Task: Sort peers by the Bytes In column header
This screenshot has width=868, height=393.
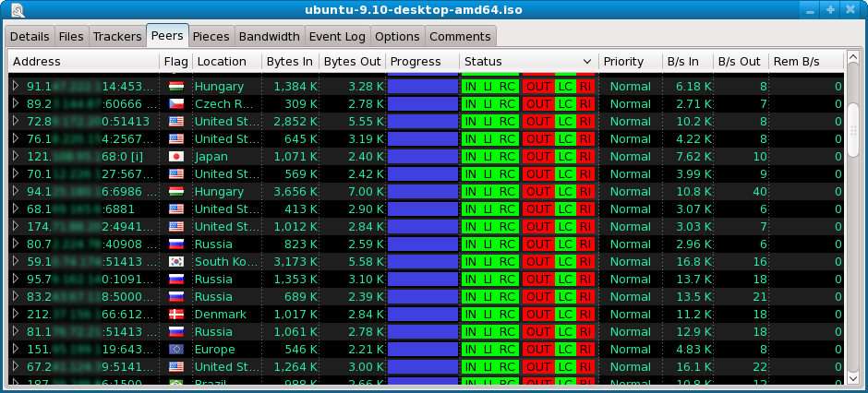Action: (x=288, y=62)
